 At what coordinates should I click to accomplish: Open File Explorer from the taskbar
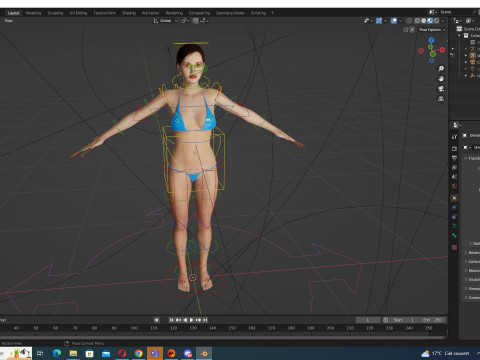(73, 353)
